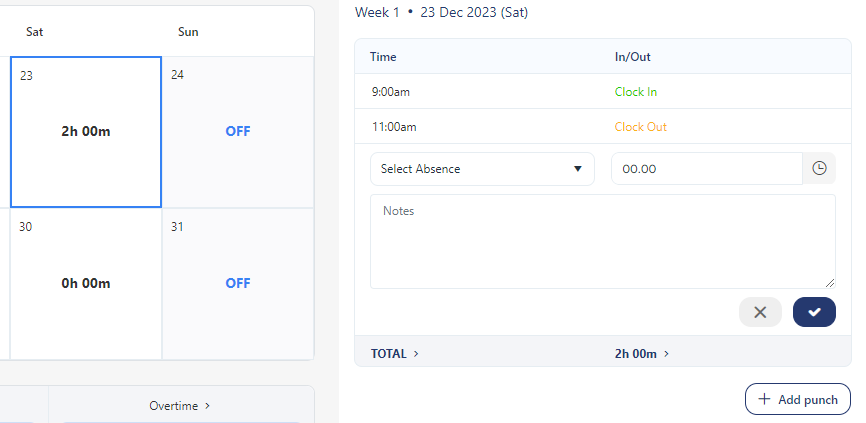Confirm entry with the checkmark button

pos(814,312)
